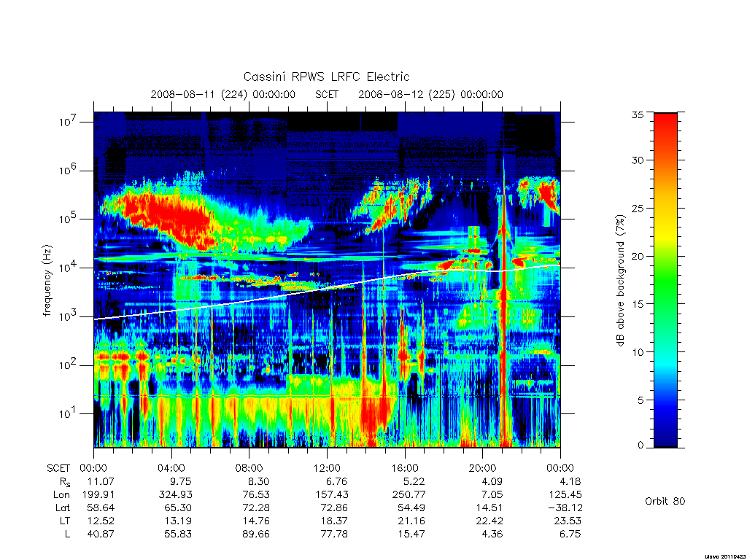Viewport: 747px width, 560px height.
Task: Click the Rs value 9.75
Action: pyautogui.click(x=181, y=481)
